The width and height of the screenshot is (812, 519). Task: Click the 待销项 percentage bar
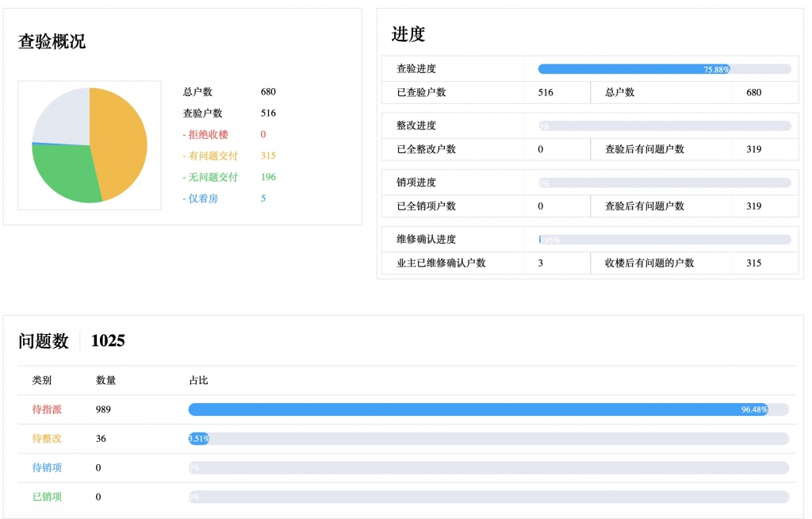(488, 467)
